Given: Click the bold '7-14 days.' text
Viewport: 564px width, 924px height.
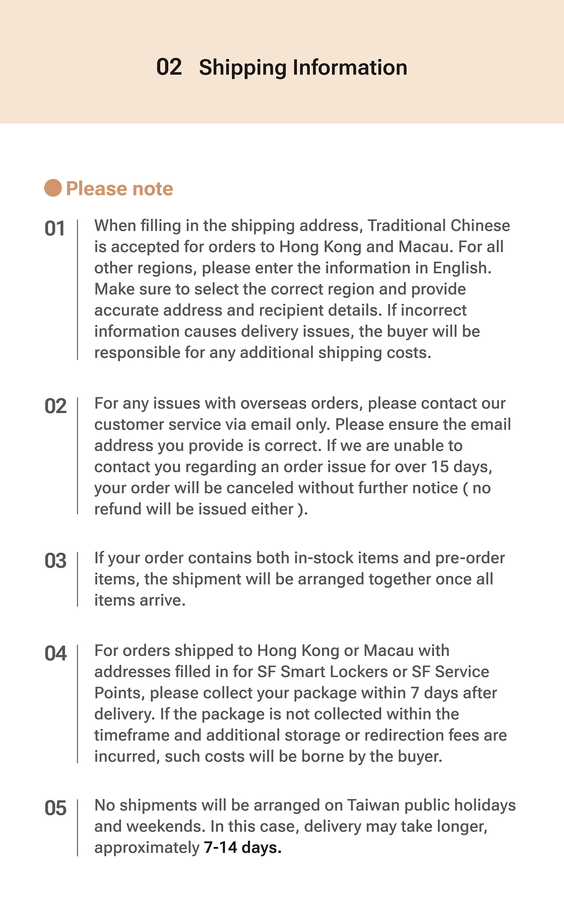Looking at the screenshot, I should coord(243,848).
